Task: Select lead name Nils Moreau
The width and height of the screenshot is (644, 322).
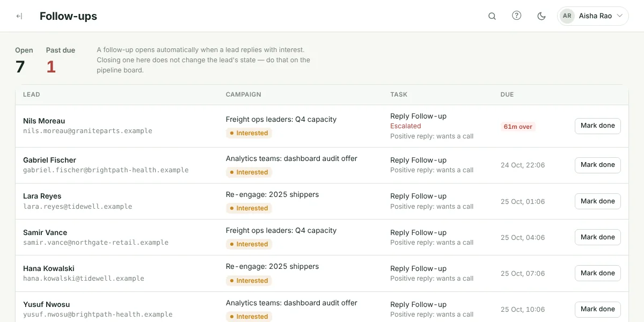Action: pyautogui.click(x=44, y=121)
